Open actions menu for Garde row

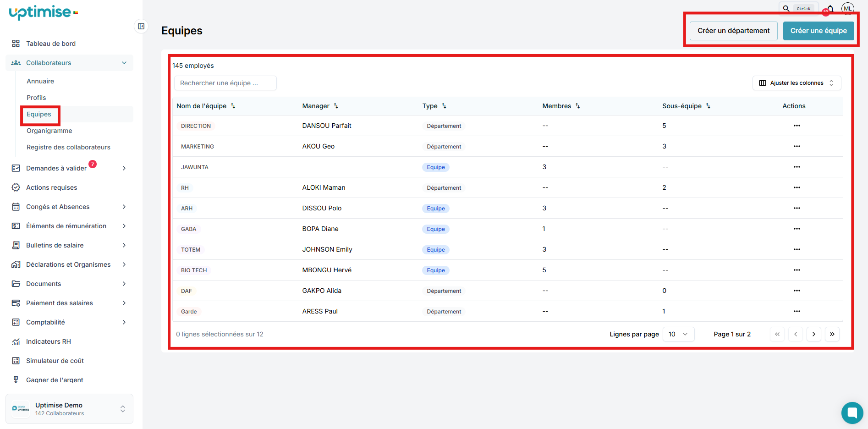coord(797,311)
